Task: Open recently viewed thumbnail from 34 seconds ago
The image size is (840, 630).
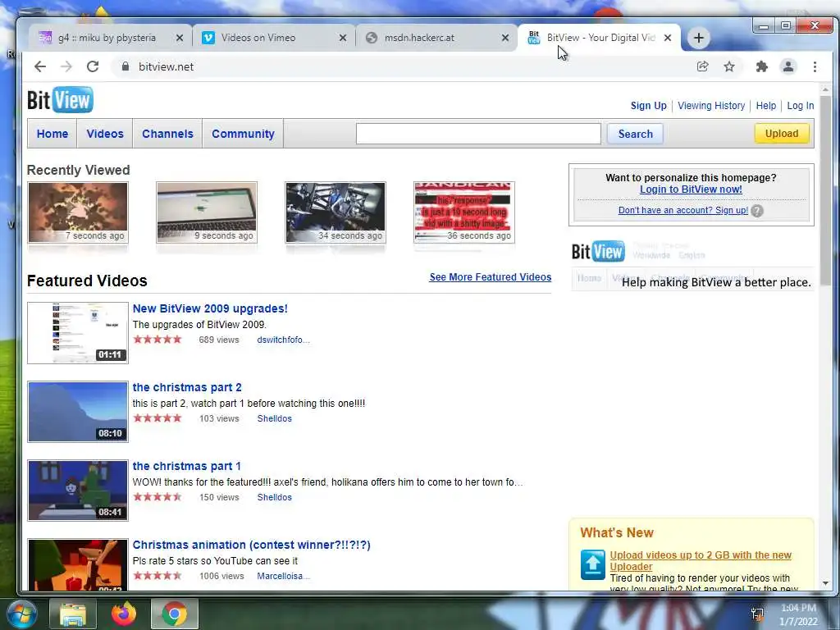Action: 336,212
